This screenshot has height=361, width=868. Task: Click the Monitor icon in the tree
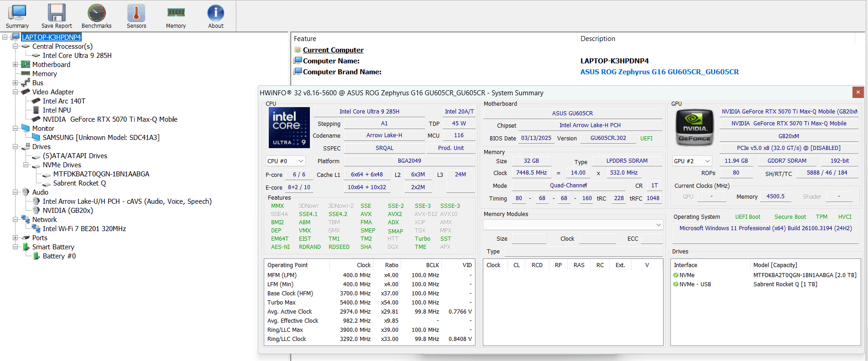click(26, 128)
